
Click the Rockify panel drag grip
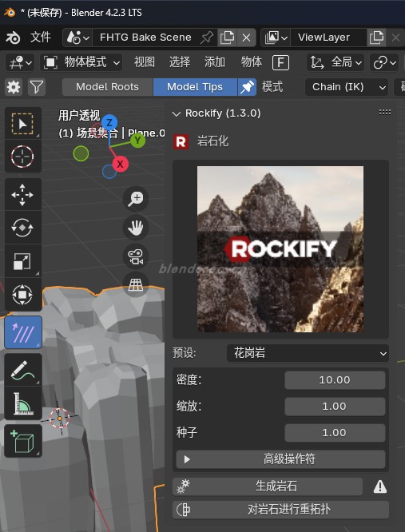click(x=385, y=113)
